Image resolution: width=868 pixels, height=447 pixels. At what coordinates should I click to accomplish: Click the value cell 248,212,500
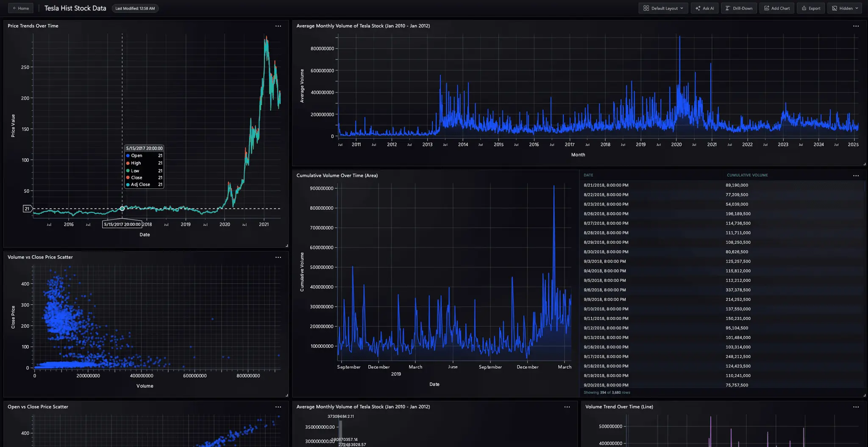738,357
